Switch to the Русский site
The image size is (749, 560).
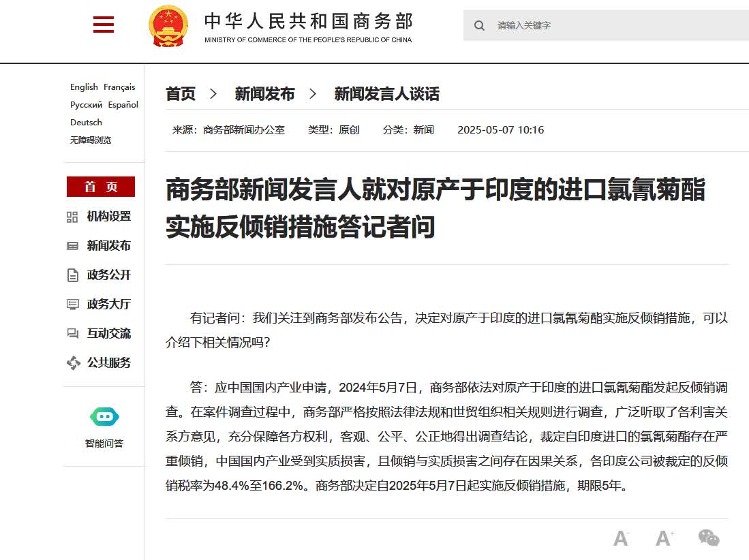87,104
